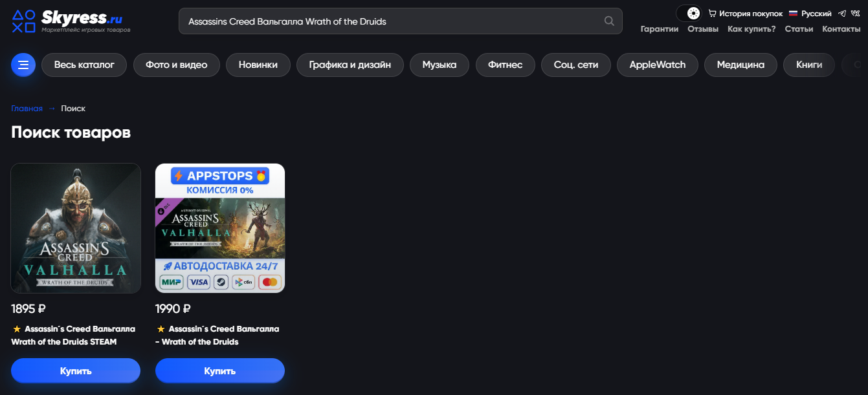Open the Как купить? menu item

click(751, 29)
